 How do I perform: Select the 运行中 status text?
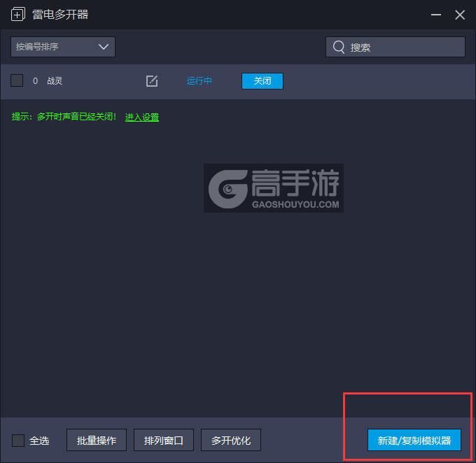coord(199,81)
